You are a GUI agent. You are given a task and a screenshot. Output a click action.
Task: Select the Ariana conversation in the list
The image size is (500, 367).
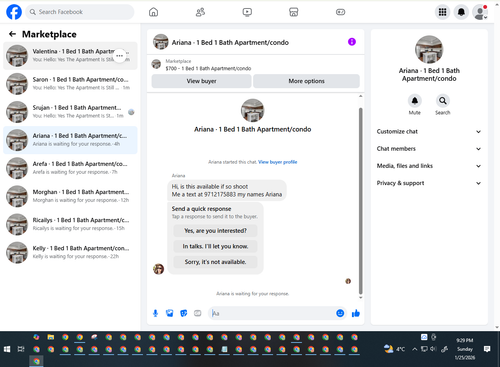[70, 140]
